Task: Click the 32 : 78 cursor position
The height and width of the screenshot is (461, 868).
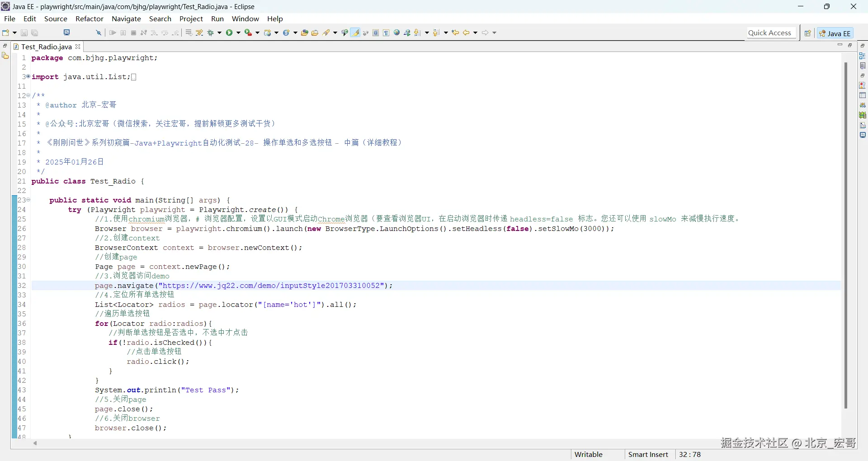Action: coord(690,455)
